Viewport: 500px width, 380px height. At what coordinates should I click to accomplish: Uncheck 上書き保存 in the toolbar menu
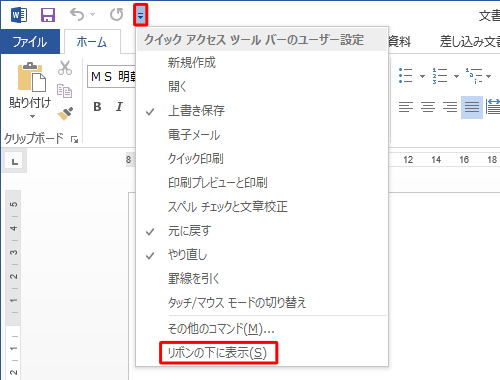tap(262, 111)
